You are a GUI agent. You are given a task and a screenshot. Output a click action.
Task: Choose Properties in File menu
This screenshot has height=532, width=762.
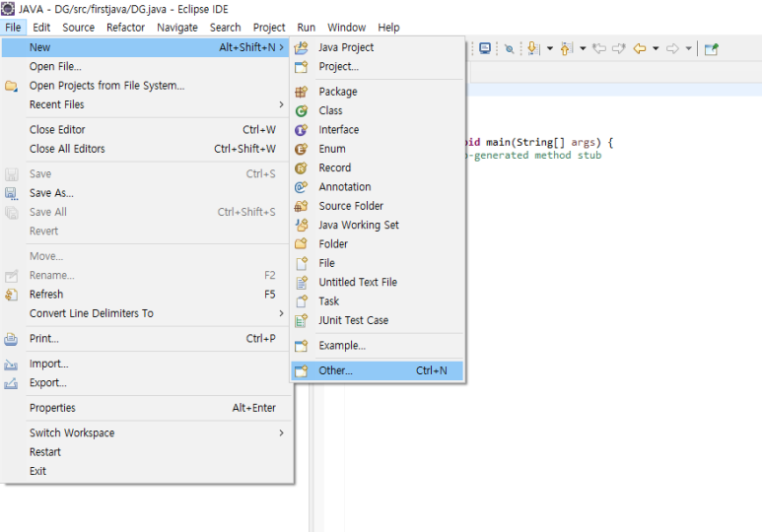[145, 408]
